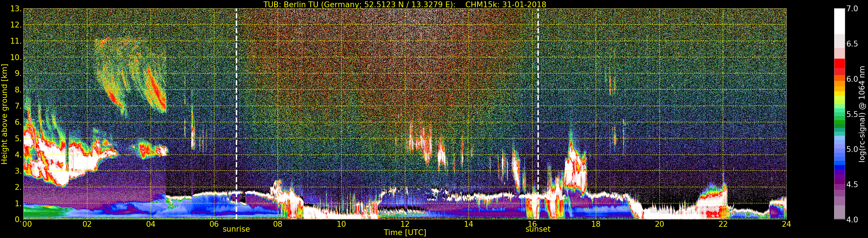
Task: Click the height axis tick label '12.'
Action: point(16,25)
